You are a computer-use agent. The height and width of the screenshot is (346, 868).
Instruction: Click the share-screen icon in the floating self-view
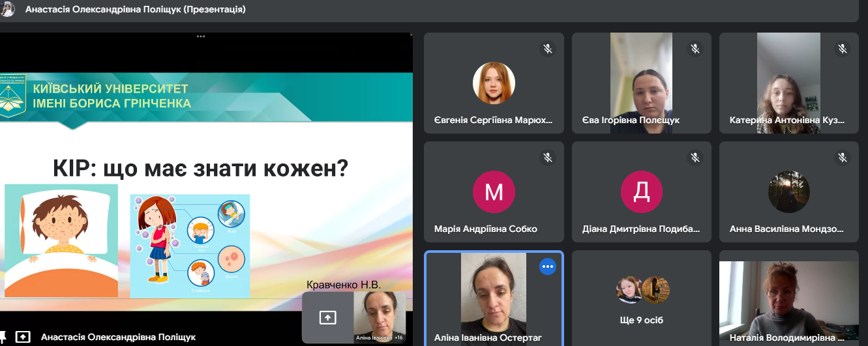[x=327, y=317]
